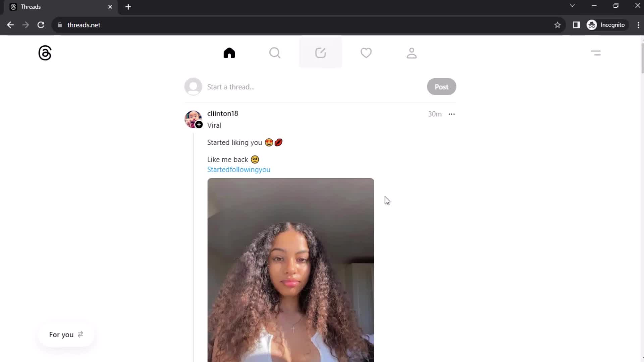Click the 'Startedfollowingyou' hyperlink
Viewport: 644px width, 362px height.
point(238,169)
